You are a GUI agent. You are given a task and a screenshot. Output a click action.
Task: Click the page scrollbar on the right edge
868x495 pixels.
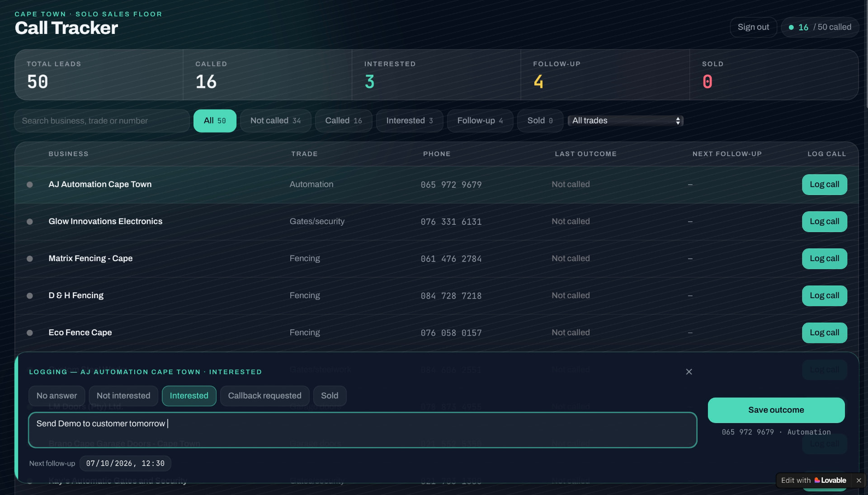click(x=866, y=54)
